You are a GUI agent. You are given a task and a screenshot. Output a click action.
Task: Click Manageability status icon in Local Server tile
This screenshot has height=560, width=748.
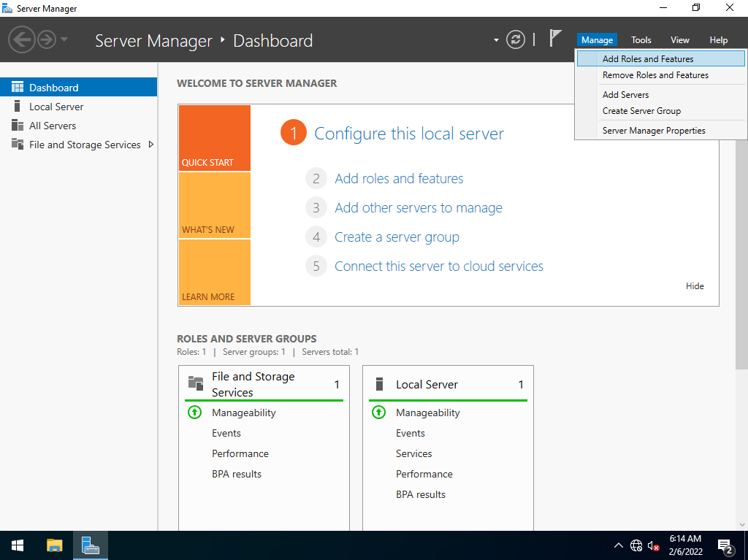(379, 412)
